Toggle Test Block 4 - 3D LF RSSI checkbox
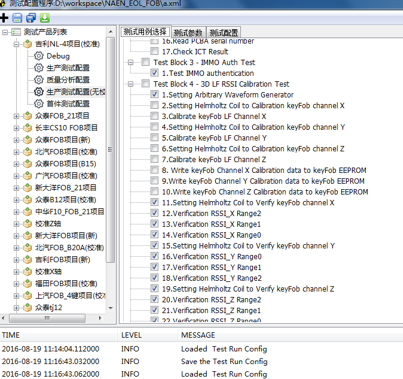Image resolution: width=403 pixels, height=379 pixels. [x=145, y=84]
